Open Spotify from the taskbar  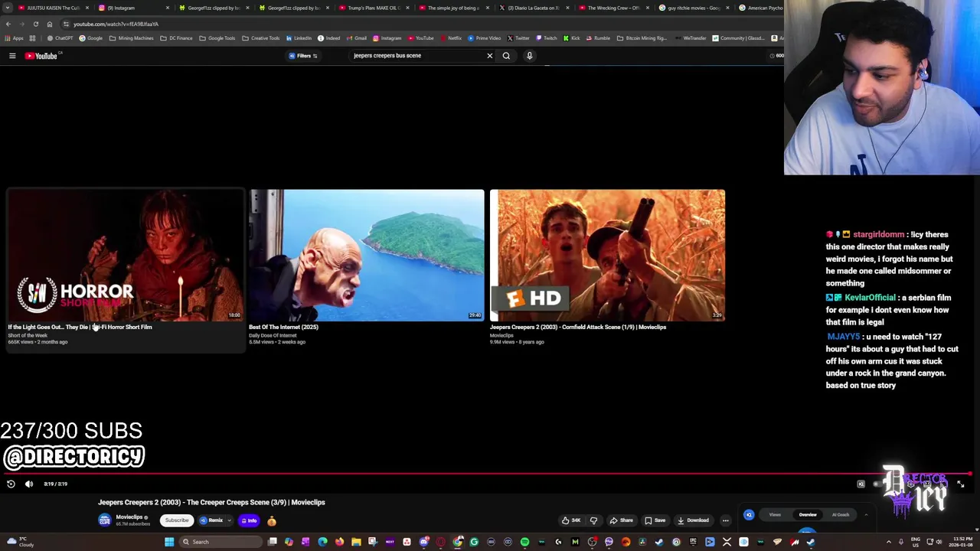click(524, 542)
